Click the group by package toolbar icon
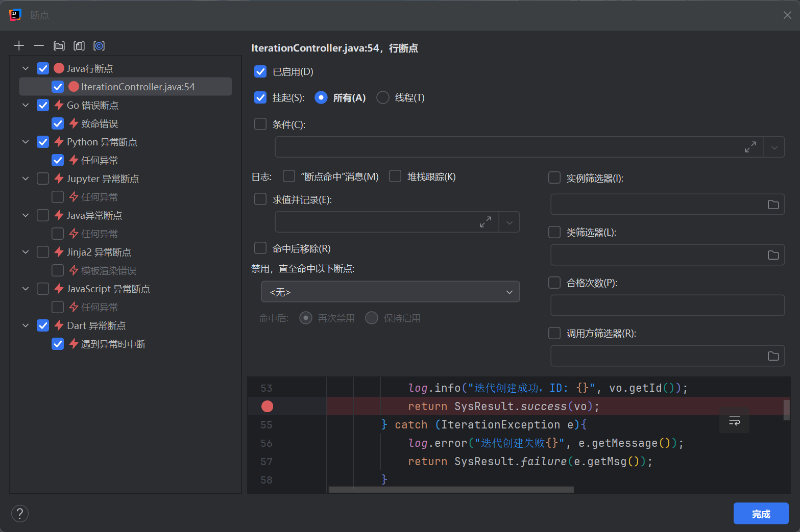Viewport: 800px width, 532px height. point(59,46)
